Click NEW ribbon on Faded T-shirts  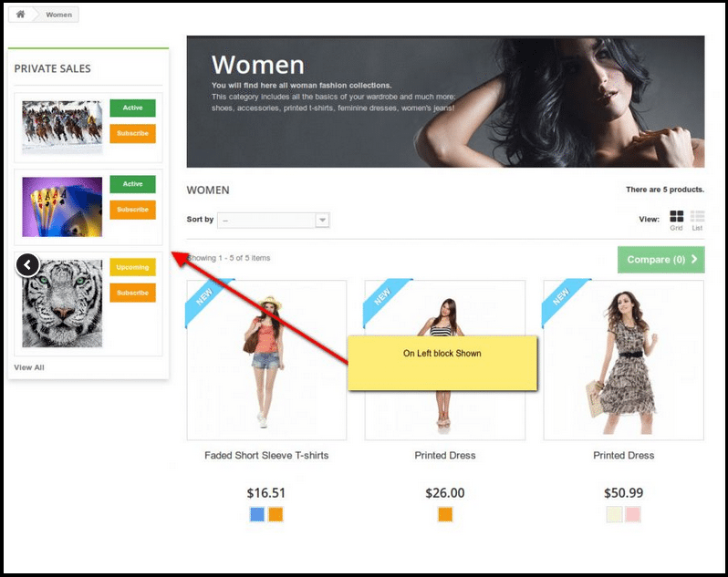tap(204, 297)
